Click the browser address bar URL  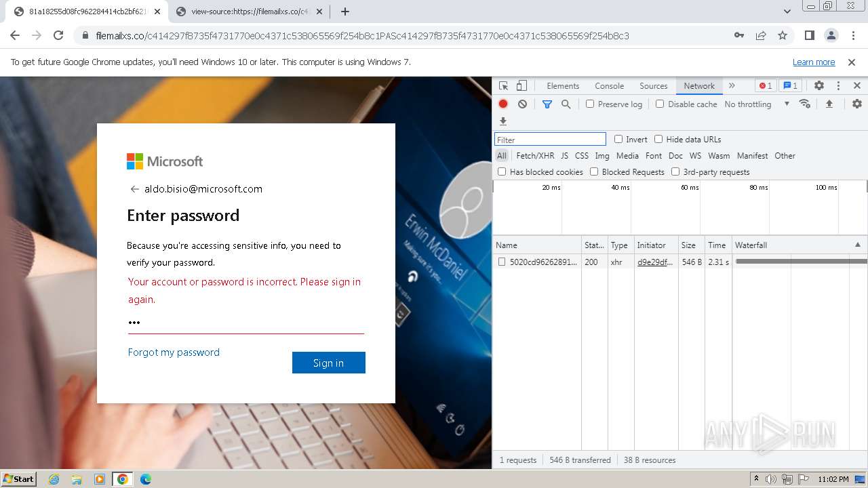363,35
